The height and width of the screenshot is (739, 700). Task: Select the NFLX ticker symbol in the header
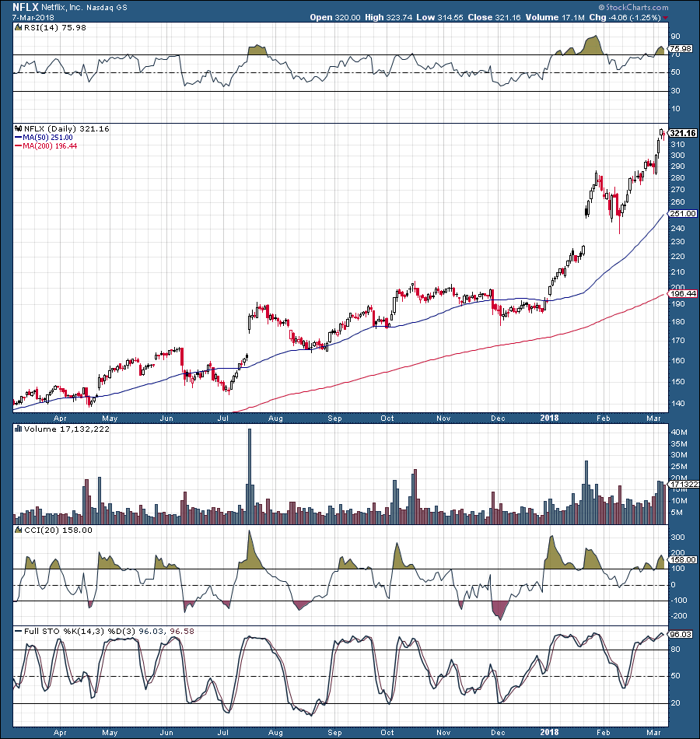click(26, 7)
